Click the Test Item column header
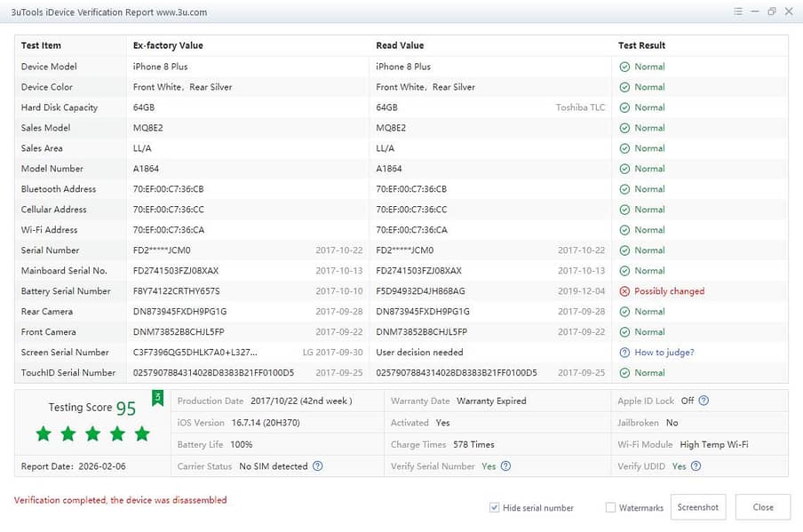The image size is (803, 532). pos(41,45)
